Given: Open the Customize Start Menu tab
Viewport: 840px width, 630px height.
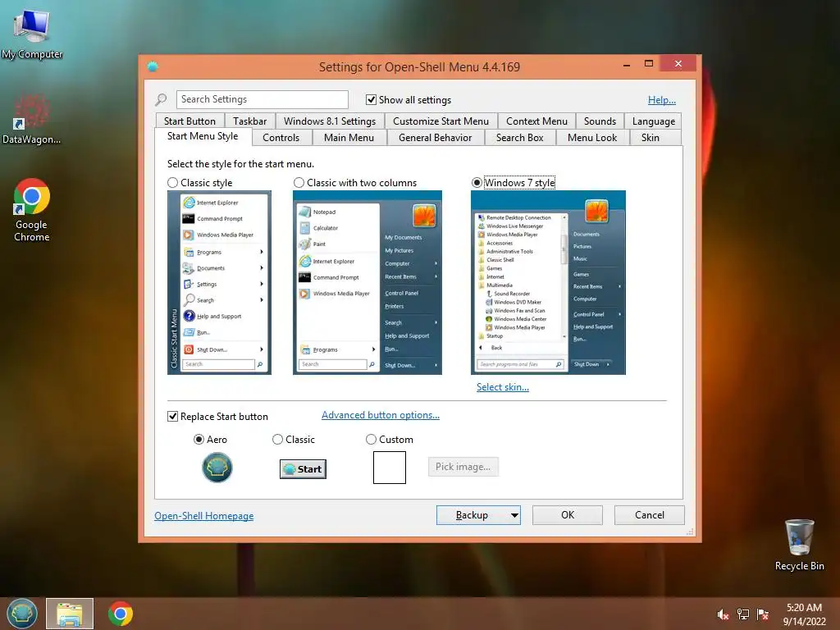Looking at the screenshot, I should click(x=441, y=121).
